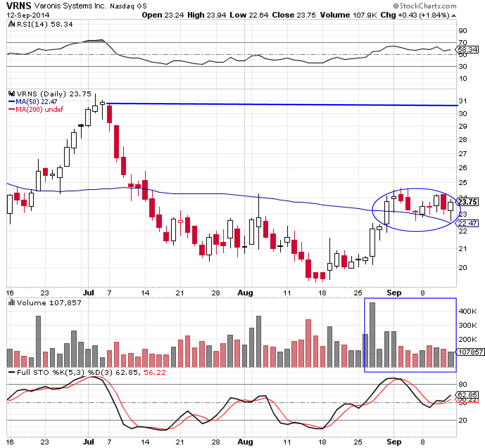485x448 pixels.
Task: Click the 90 label on the RSI axis
Action: coord(462,31)
